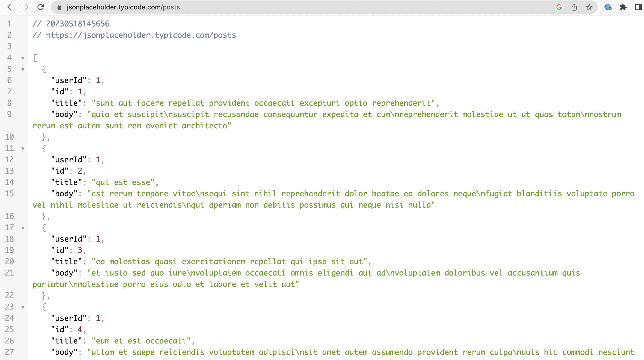Screen dimensions: 644x360
Task: Click the address bar URL text
Action: (123, 7)
